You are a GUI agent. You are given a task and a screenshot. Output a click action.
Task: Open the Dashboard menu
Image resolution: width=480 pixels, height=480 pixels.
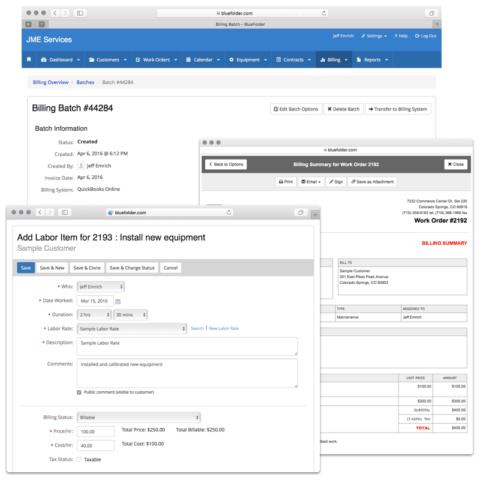[x=60, y=60]
